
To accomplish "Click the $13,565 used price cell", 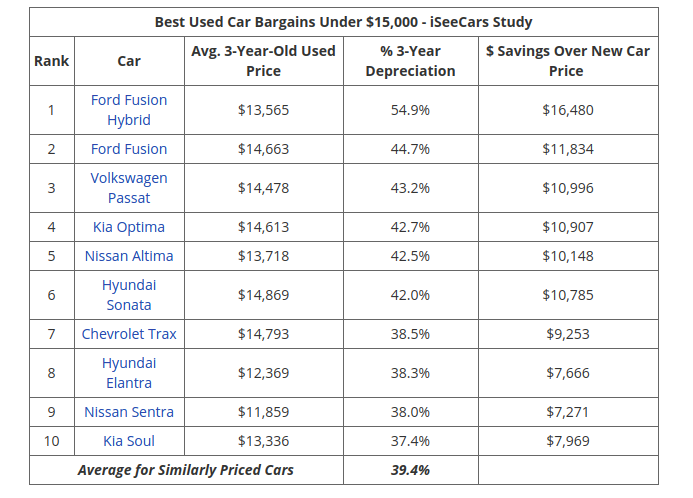I will (x=263, y=110).
